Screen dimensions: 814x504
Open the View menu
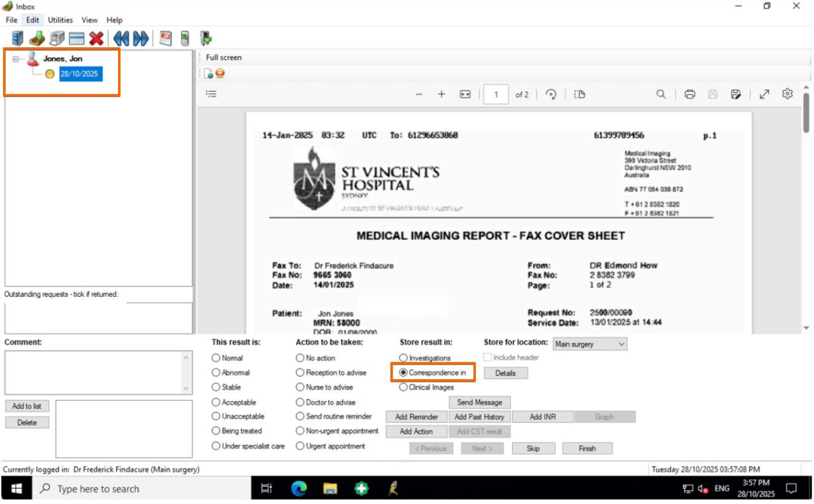(90, 20)
